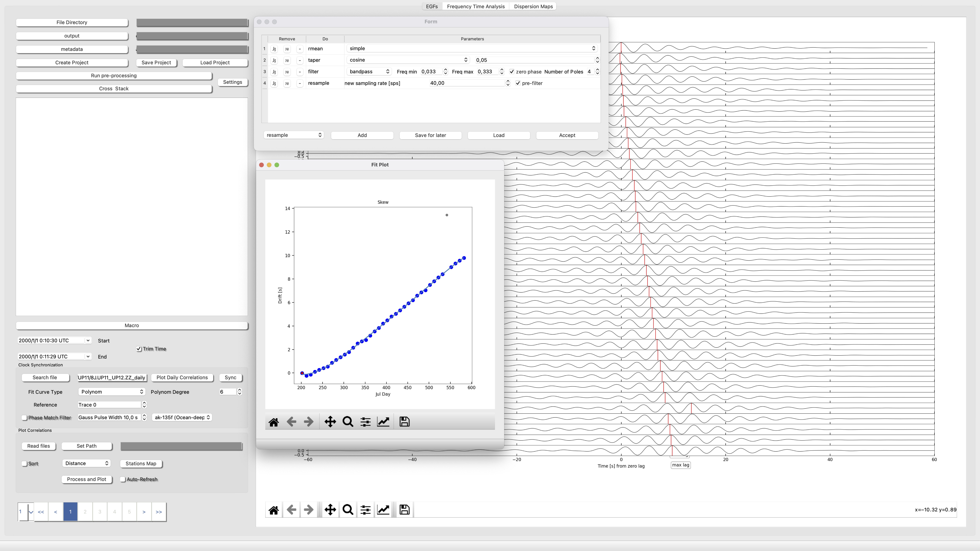Open Start time date dropdown
Image resolution: width=980 pixels, height=551 pixels.
coord(88,340)
